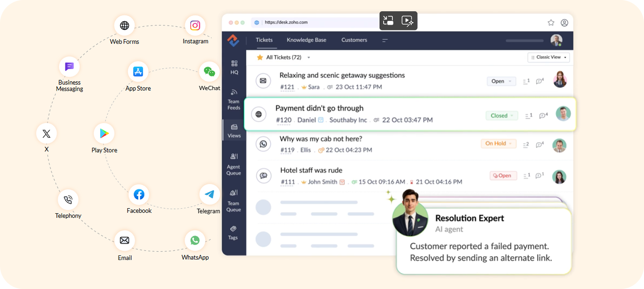Click the Zoho Desk logo
Image resolution: width=644 pixels, height=289 pixels.
coord(233,40)
